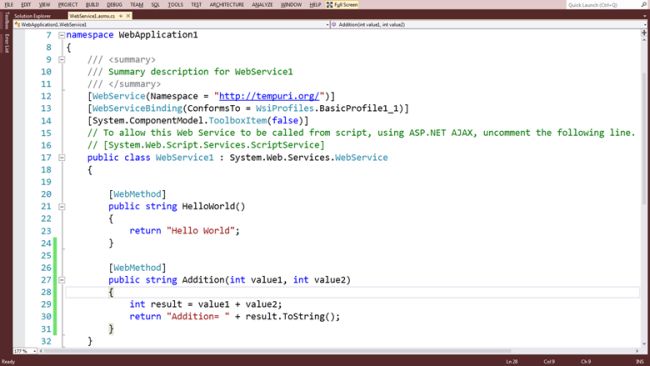Pin the WebService1.asmx.cs tab
The width and height of the screenshot is (650, 366).
click(121, 16)
